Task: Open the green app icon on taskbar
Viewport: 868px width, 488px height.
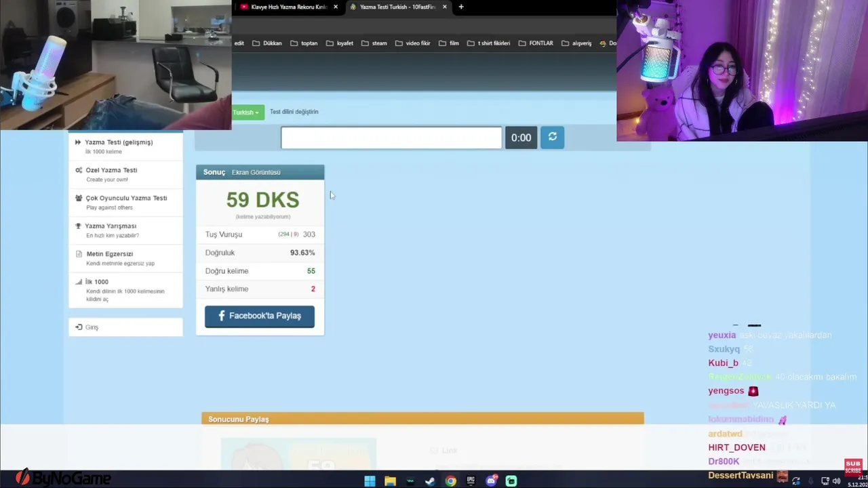Action: 511,481
